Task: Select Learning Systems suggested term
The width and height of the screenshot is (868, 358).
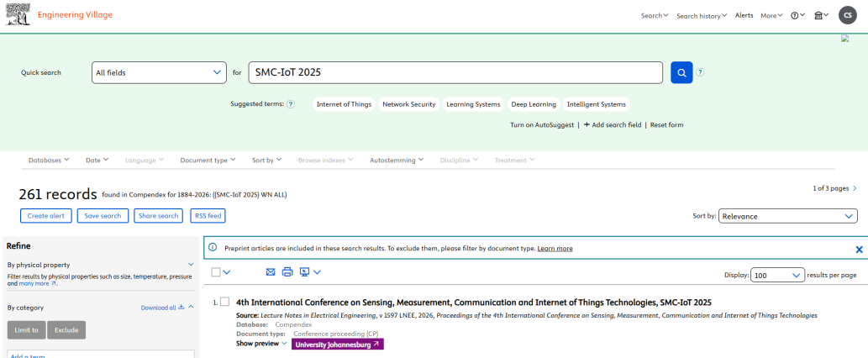Action: [x=473, y=104]
